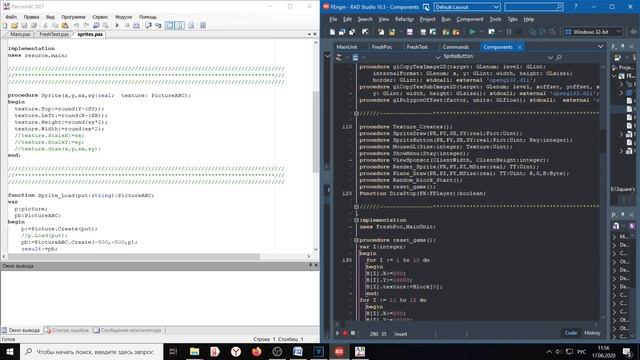The image size is (640, 360).
Task: Click the Pause icon in RAD Studio toolbar
Action: pyautogui.click(x=509, y=32)
